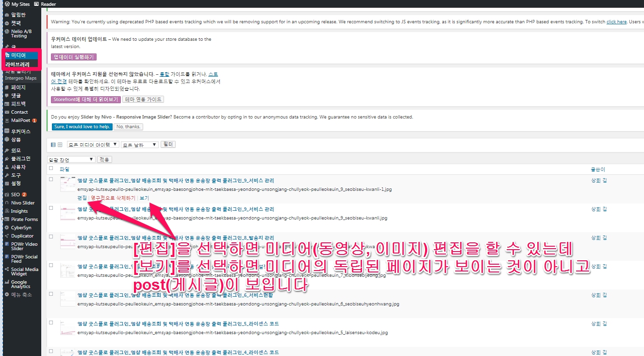Open Duplicator in the sidebar
Image resolution: width=644 pixels, height=356 pixels.
tap(22, 236)
